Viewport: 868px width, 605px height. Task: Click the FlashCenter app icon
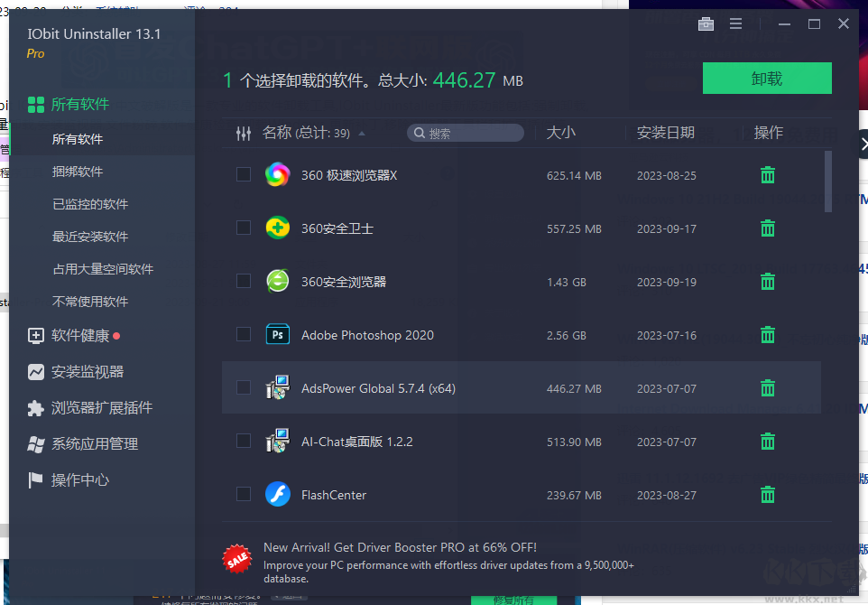pyautogui.click(x=277, y=494)
